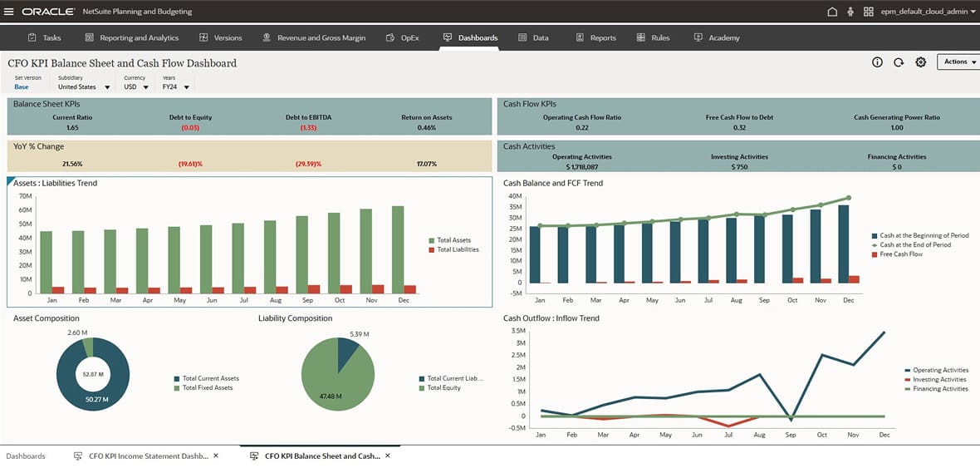980x468 pixels.
Task: Click the Actions button
Action: coord(959,62)
